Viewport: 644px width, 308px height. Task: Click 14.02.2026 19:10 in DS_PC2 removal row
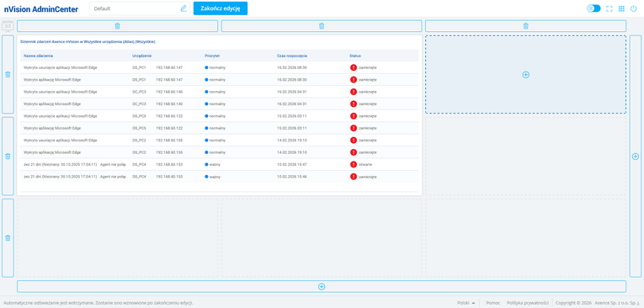(x=291, y=140)
